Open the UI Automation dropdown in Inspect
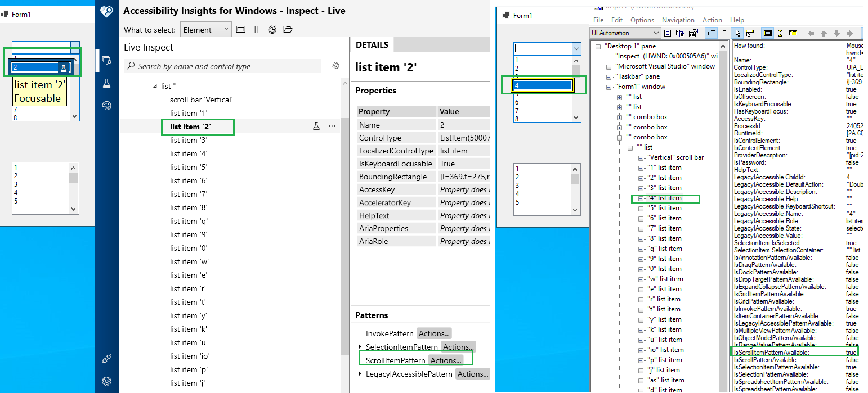This screenshot has height=393, width=868. tap(625, 33)
